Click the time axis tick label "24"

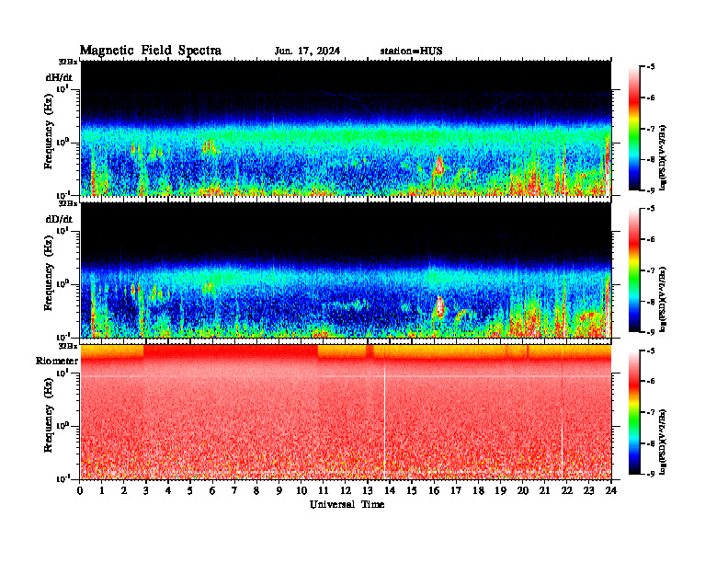[611, 490]
